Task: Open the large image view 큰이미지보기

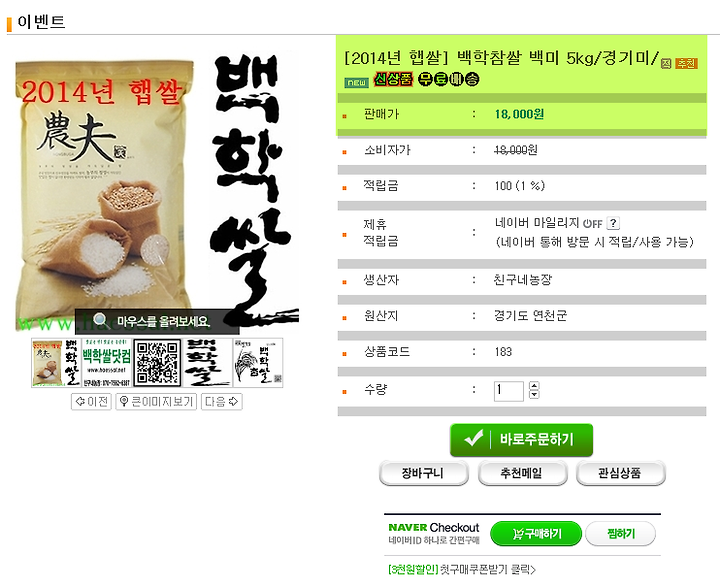Action: (156, 402)
